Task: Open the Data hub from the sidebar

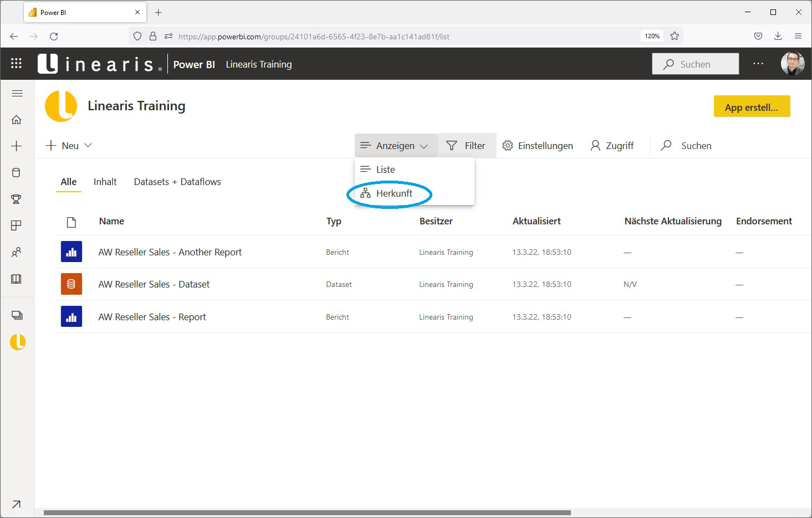Action: click(17, 172)
